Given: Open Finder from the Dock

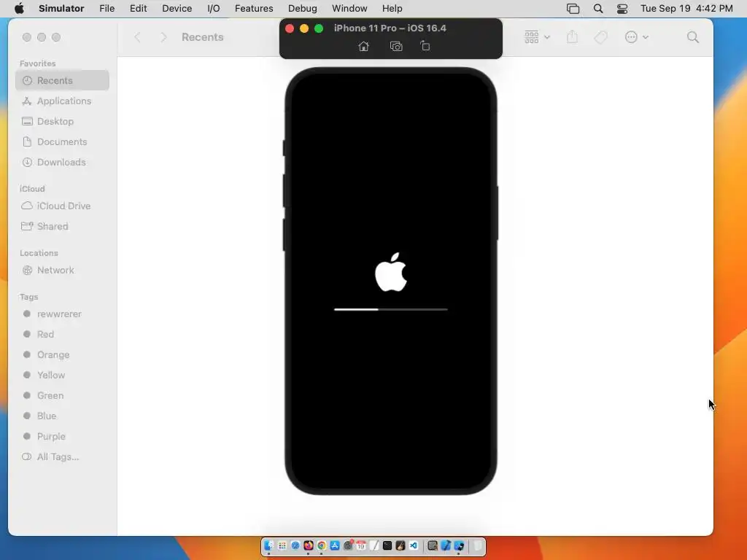Looking at the screenshot, I should pos(268,545).
